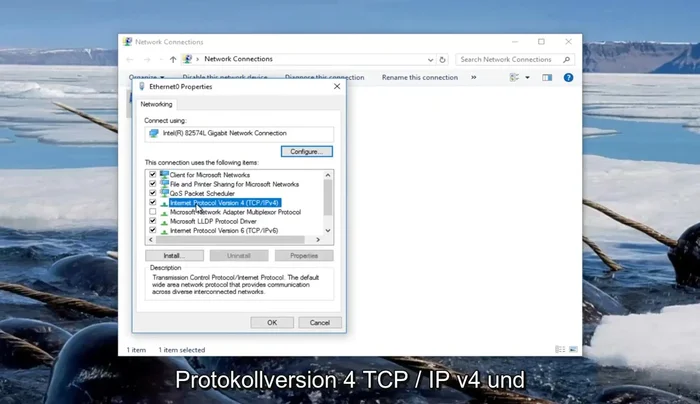Click the Network Connections window title icon
The image size is (700, 404).
[x=128, y=42]
